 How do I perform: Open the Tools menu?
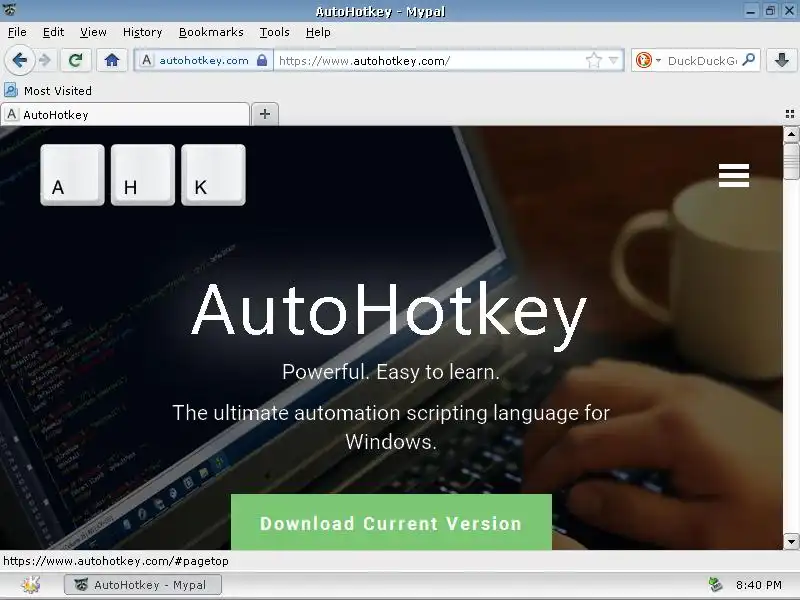[x=274, y=32]
